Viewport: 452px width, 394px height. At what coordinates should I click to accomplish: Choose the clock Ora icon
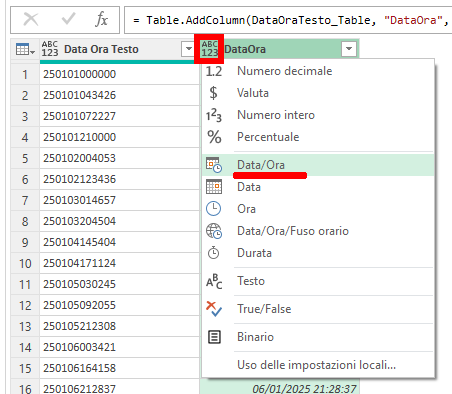[x=213, y=209]
